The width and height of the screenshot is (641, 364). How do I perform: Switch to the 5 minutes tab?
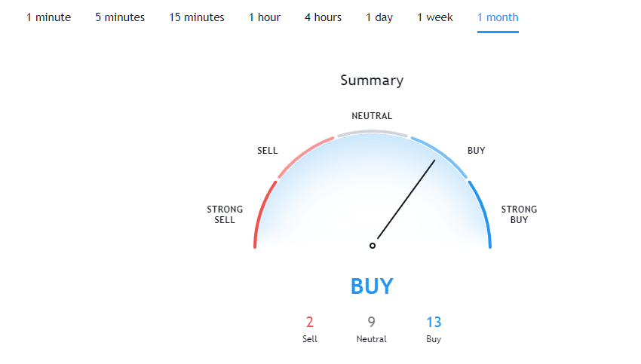click(120, 17)
